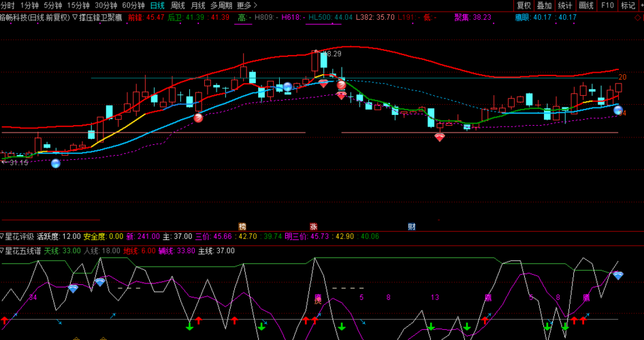The height and width of the screenshot is (340, 644).
Task: Switch to the 15分钟 period tab
Action: pos(78,5)
